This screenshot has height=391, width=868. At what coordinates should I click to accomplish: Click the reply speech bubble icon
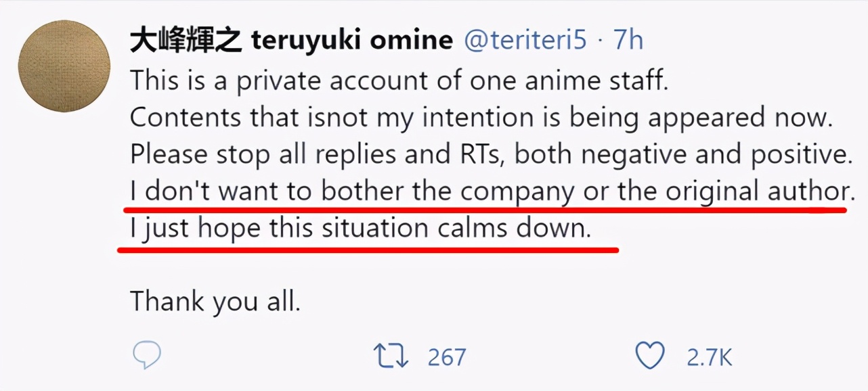point(146,355)
